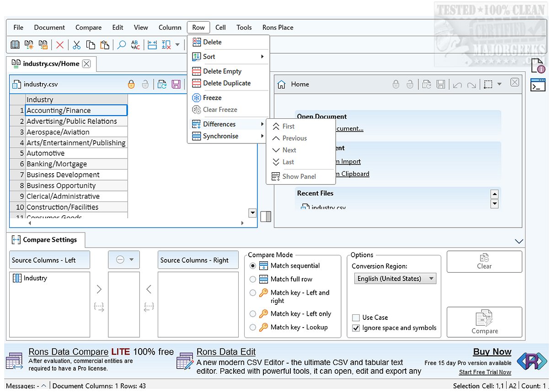Click the column width fit icon

(x=152, y=45)
